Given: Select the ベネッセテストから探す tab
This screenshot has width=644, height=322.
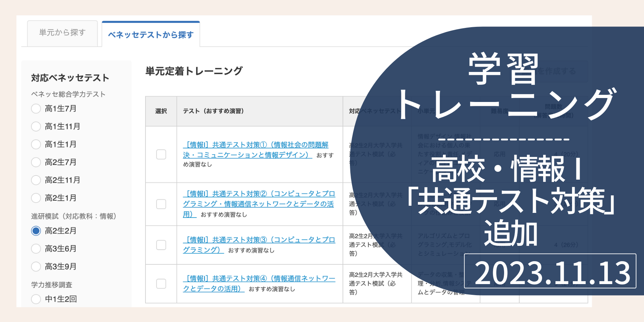Looking at the screenshot, I should [151, 34].
